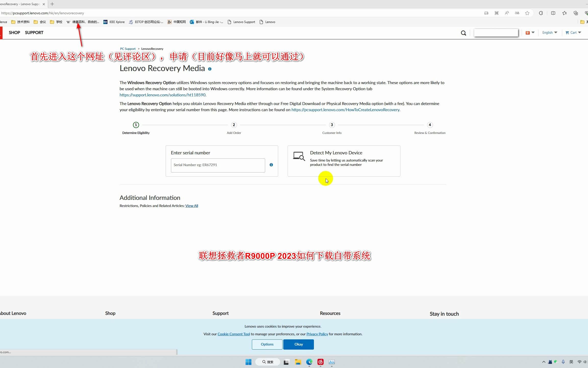This screenshot has width=588, height=368.
Task: Click inside the serial number input field
Action: pos(218,165)
